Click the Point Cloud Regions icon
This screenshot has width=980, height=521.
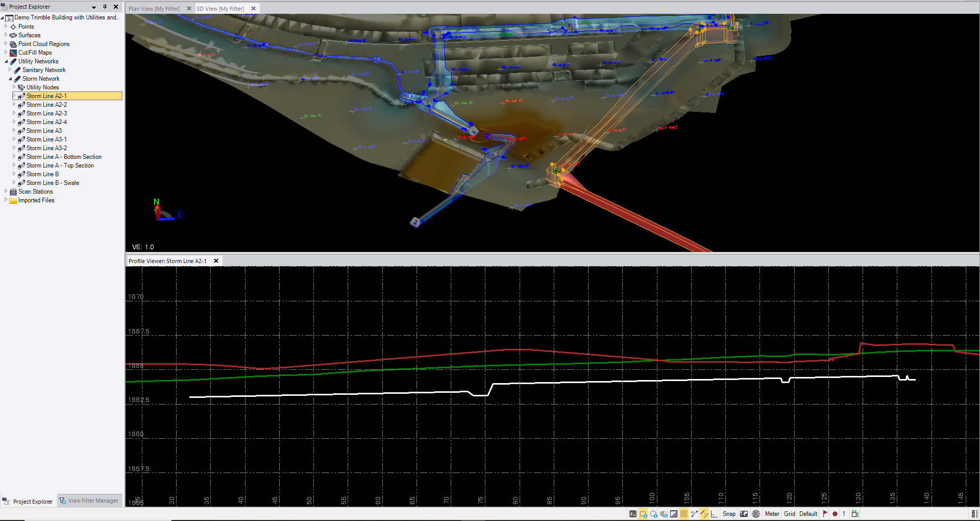pos(13,44)
